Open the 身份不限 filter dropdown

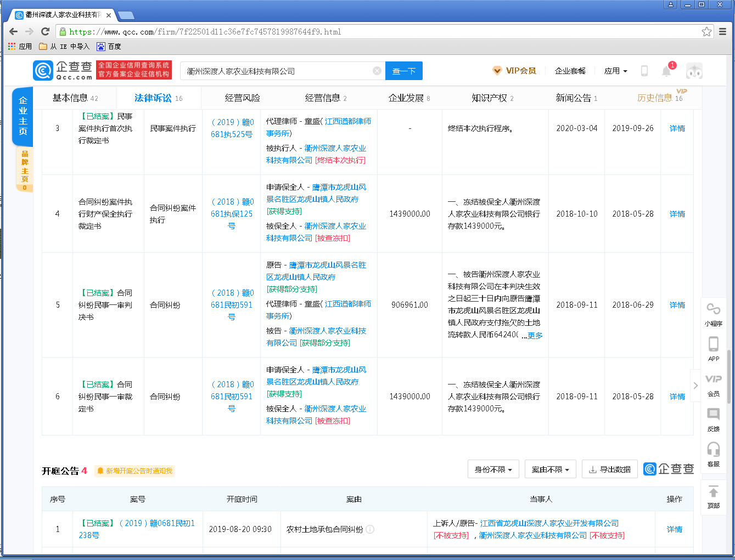[x=493, y=470]
